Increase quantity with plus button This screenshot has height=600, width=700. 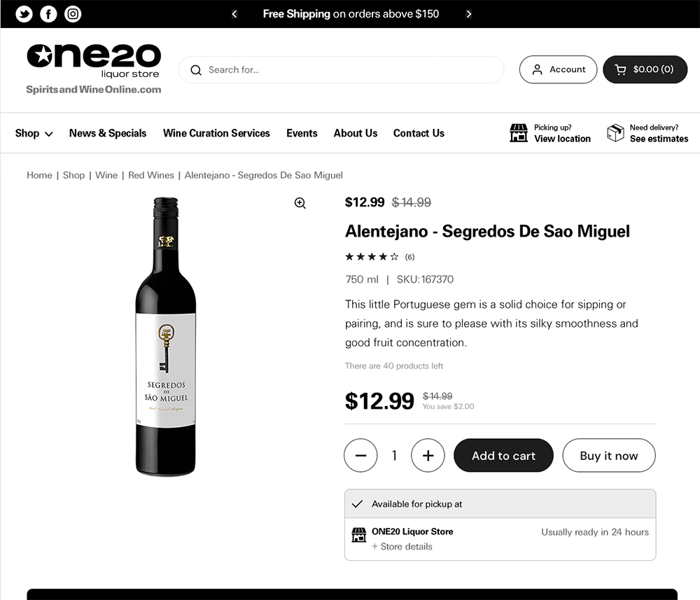pos(428,456)
